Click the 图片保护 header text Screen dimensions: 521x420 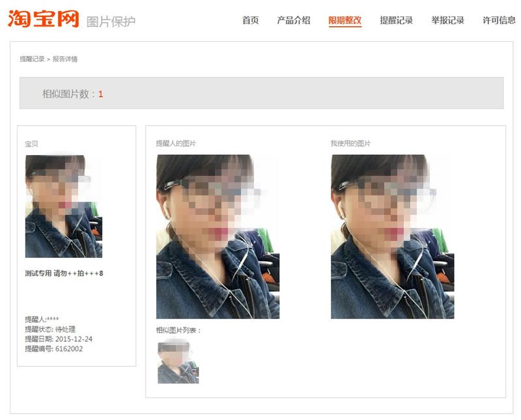click(111, 21)
